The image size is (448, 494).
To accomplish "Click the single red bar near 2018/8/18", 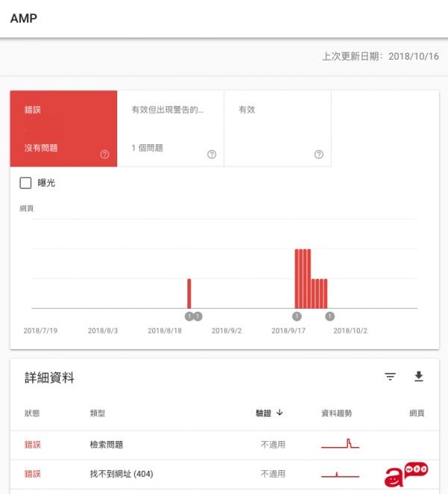I will point(189,293).
